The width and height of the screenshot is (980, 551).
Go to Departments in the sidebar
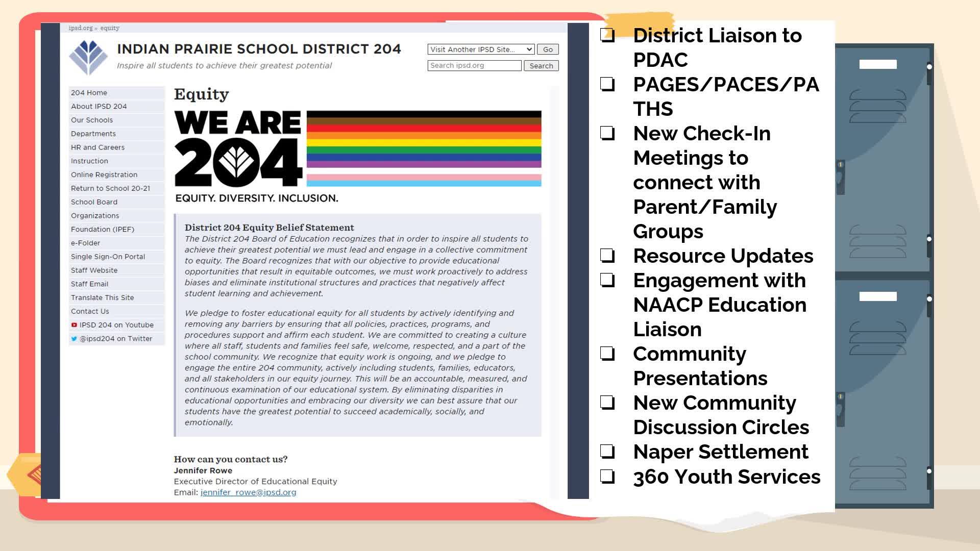point(116,134)
